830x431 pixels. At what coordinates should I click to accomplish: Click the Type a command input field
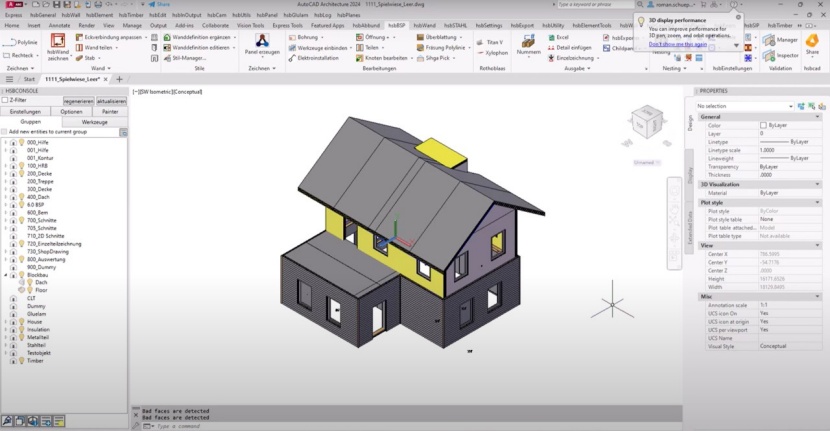[300, 426]
